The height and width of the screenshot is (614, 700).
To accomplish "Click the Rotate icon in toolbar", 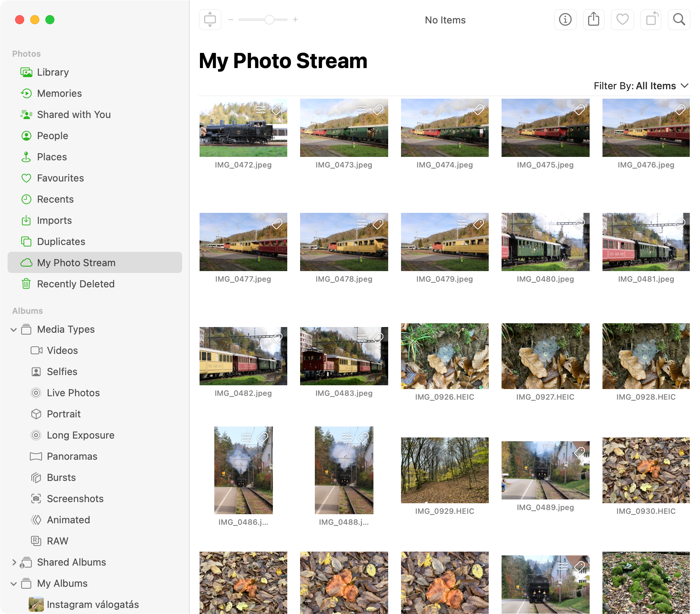I will click(x=651, y=19).
